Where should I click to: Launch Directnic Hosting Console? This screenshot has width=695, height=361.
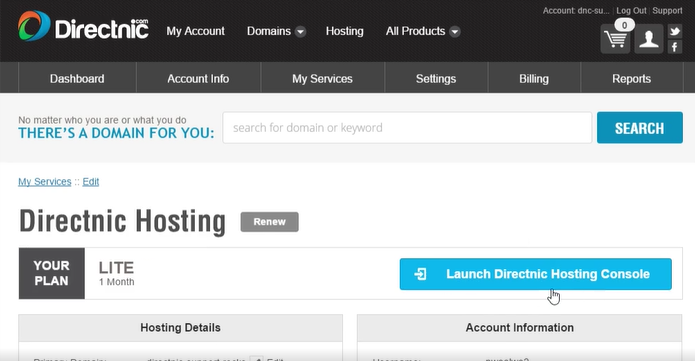click(x=535, y=274)
